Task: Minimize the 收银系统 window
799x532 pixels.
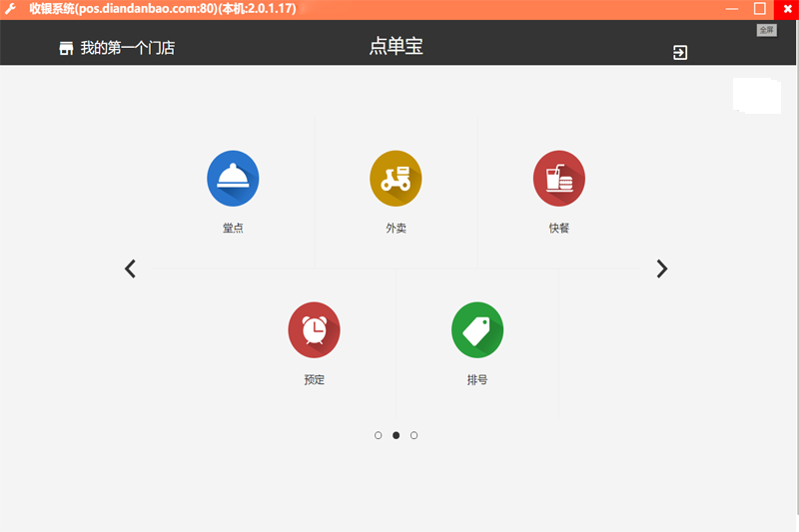Action: point(732,9)
